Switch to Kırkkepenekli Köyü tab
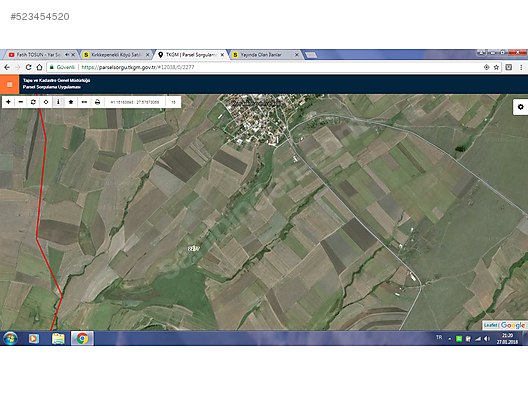528x396 pixels. pos(115,55)
